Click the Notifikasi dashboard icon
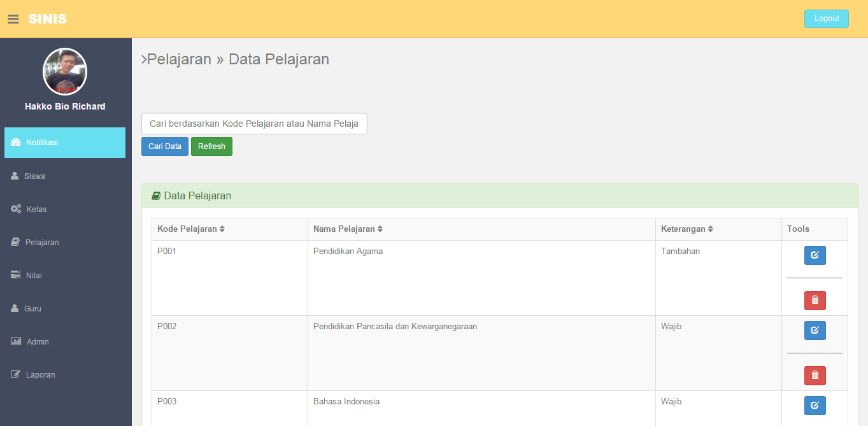 16,143
